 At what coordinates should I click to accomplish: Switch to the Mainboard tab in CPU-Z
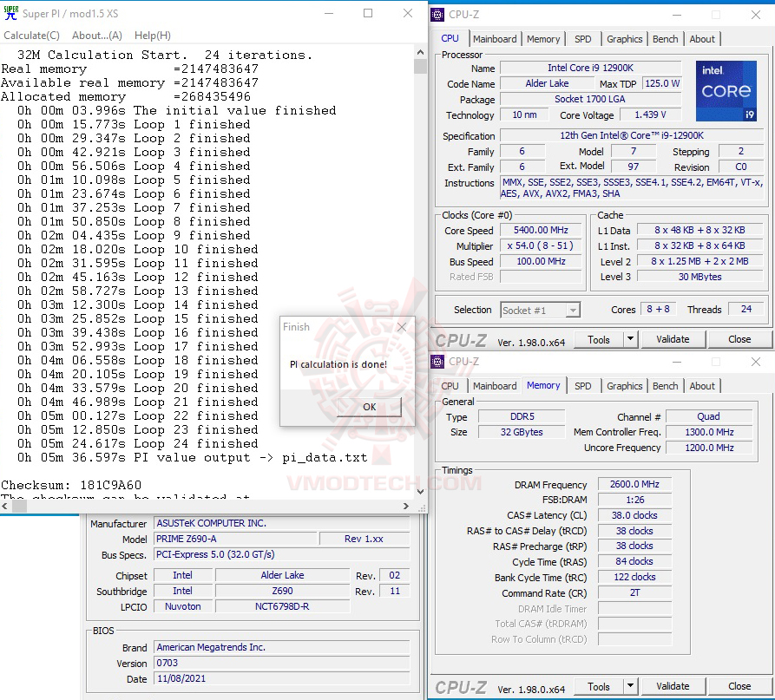pyautogui.click(x=495, y=39)
